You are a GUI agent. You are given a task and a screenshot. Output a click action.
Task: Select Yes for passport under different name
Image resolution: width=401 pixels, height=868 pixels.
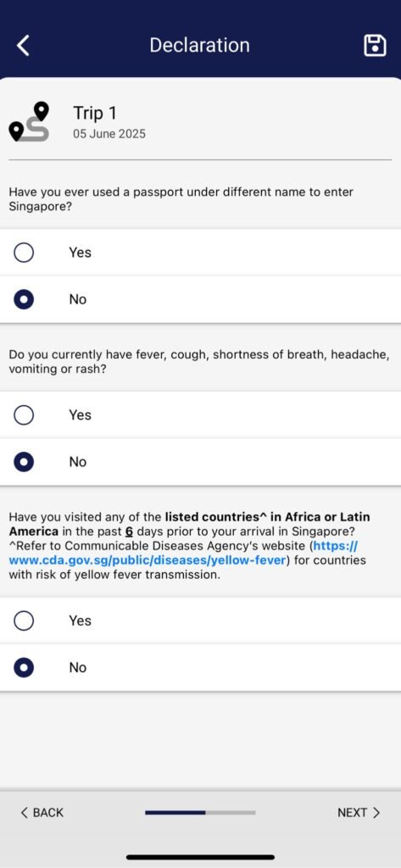point(200,253)
